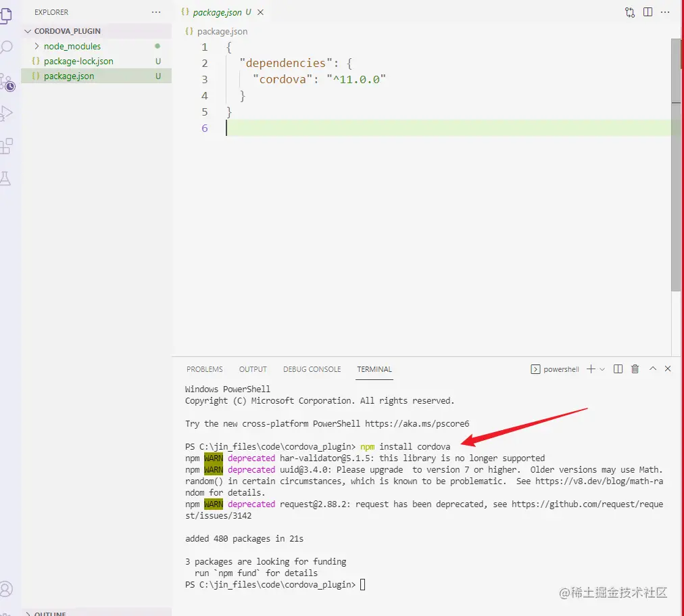
Task: Open the v8.dev math-random link
Action: coord(599,481)
